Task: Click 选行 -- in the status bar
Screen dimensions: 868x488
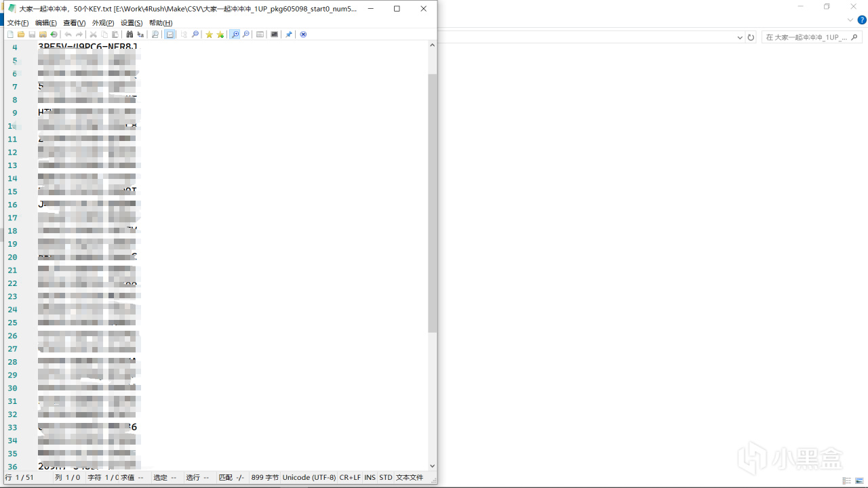Action: click(197, 478)
